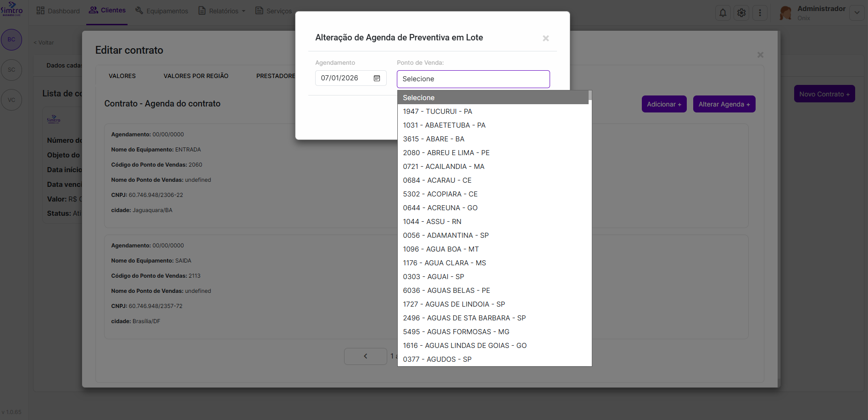Select the BC circle in the sidebar
Screen dimensions: 868x420
[11, 39]
